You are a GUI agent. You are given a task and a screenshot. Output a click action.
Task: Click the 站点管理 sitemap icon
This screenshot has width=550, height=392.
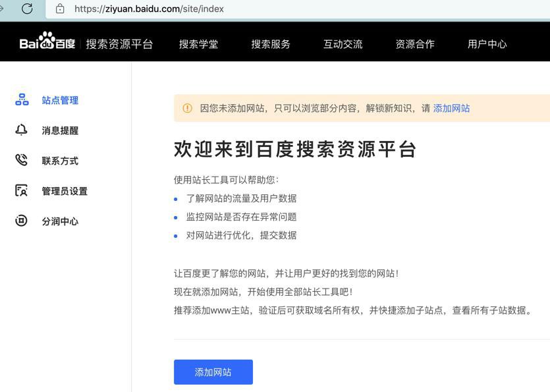(22, 100)
